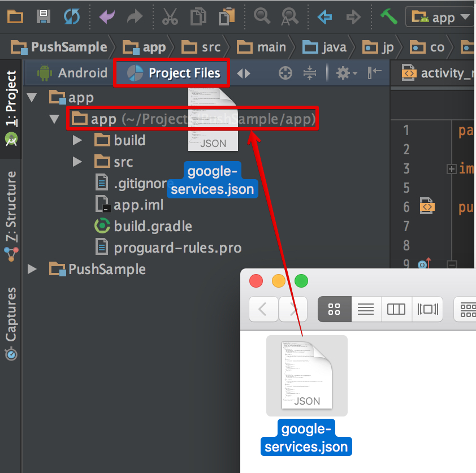The height and width of the screenshot is (473, 476).
Task: Click the Hide panel icon
Action: 374,73
